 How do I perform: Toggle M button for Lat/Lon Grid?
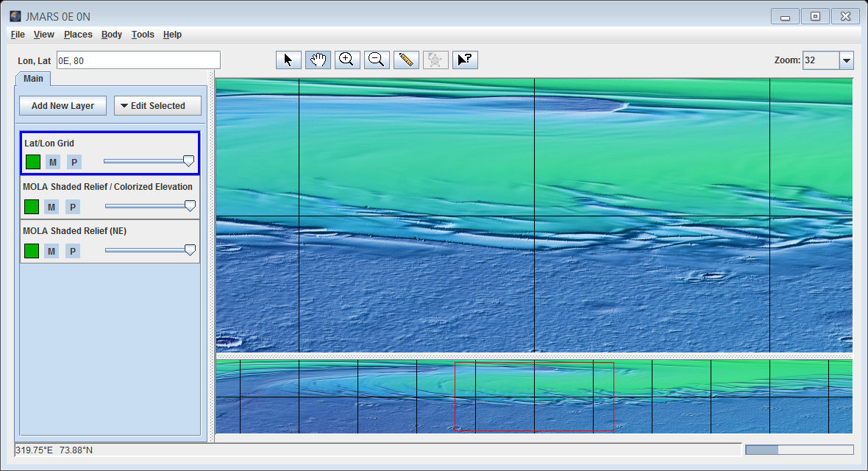tap(52, 162)
